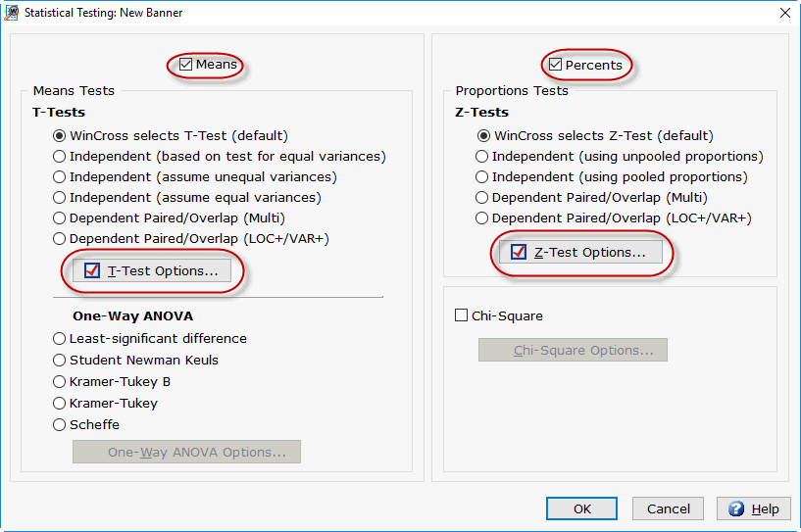
Task: Enable the Chi-Square checkbox
Action: pyautogui.click(x=462, y=315)
